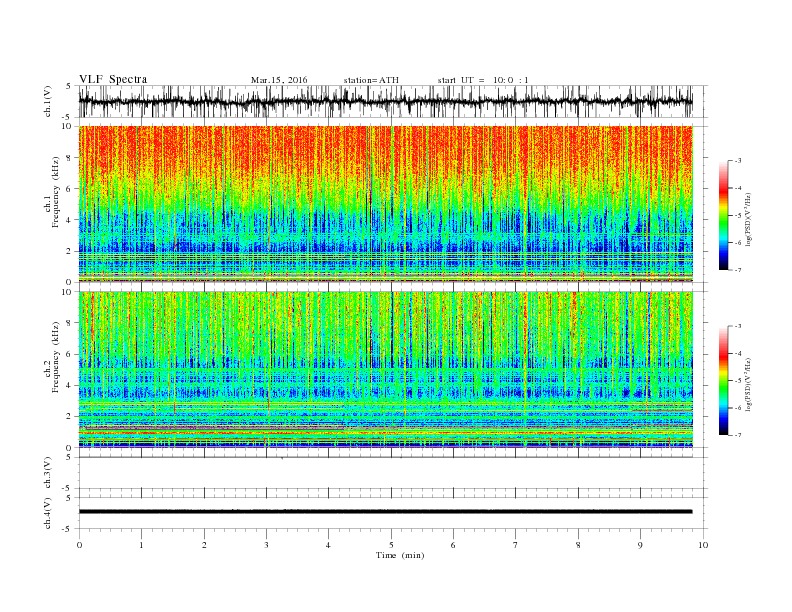
Task: Click the log(PSD) label beside ch.1 colorbar
Action: (748, 219)
